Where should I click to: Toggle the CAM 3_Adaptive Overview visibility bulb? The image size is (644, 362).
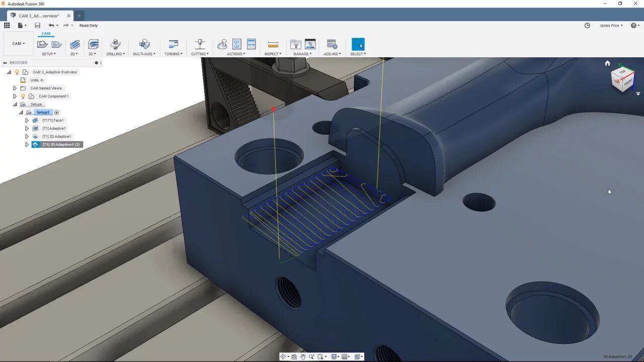[x=17, y=72]
